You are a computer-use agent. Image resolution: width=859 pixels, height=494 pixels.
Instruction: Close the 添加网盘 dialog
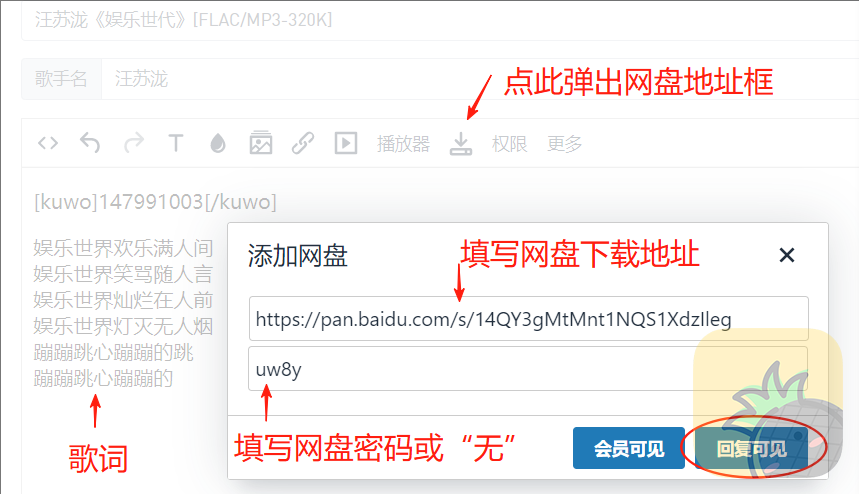[x=787, y=255]
